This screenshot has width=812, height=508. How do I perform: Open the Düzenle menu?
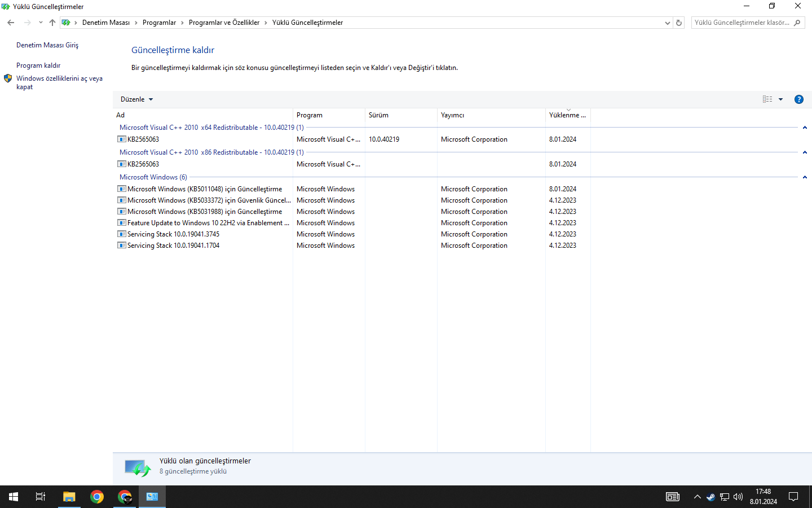[136, 99]
